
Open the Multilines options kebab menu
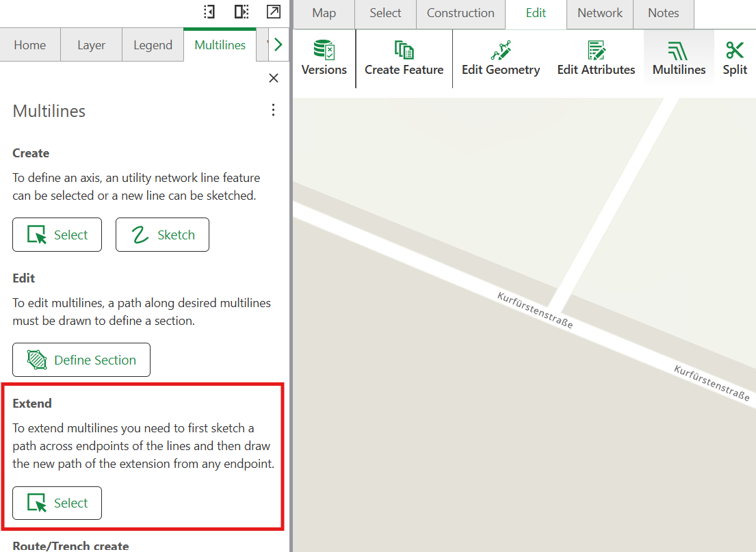tap(273, 109)
